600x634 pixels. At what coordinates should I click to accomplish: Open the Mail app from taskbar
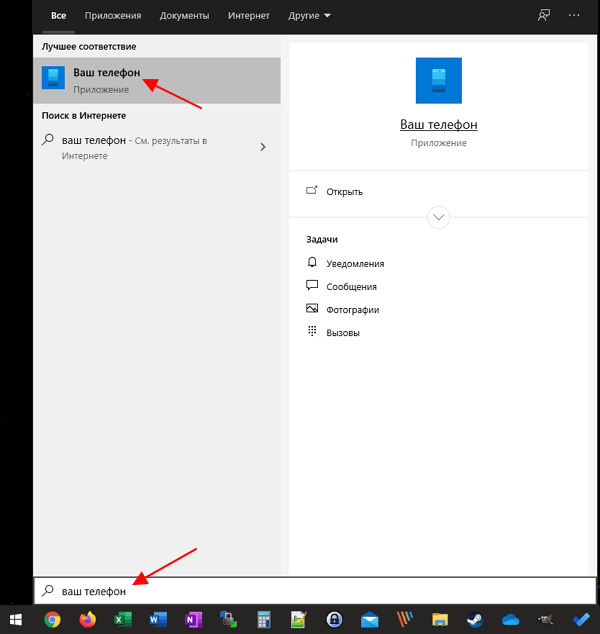point(370,620)
